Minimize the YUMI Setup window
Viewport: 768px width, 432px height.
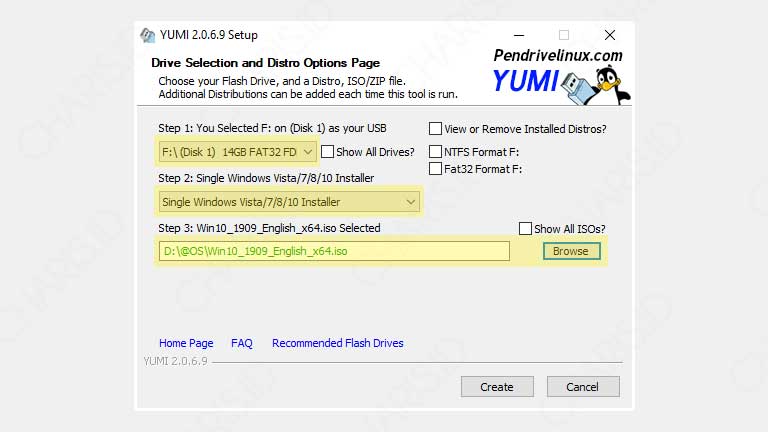tap(519, 35)
